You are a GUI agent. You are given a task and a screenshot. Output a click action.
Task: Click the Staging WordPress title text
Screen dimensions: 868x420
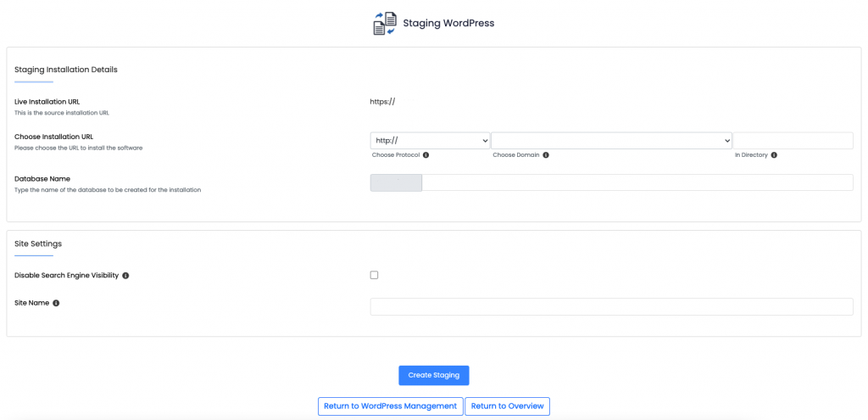pyautogui.click(x=448, y=23)
